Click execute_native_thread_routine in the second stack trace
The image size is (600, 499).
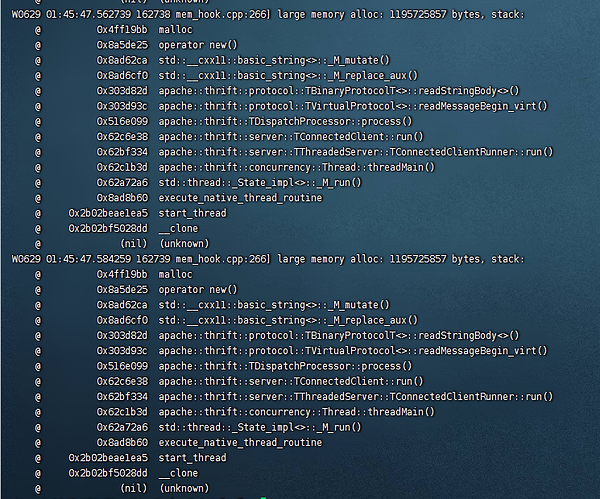[240, 442]
